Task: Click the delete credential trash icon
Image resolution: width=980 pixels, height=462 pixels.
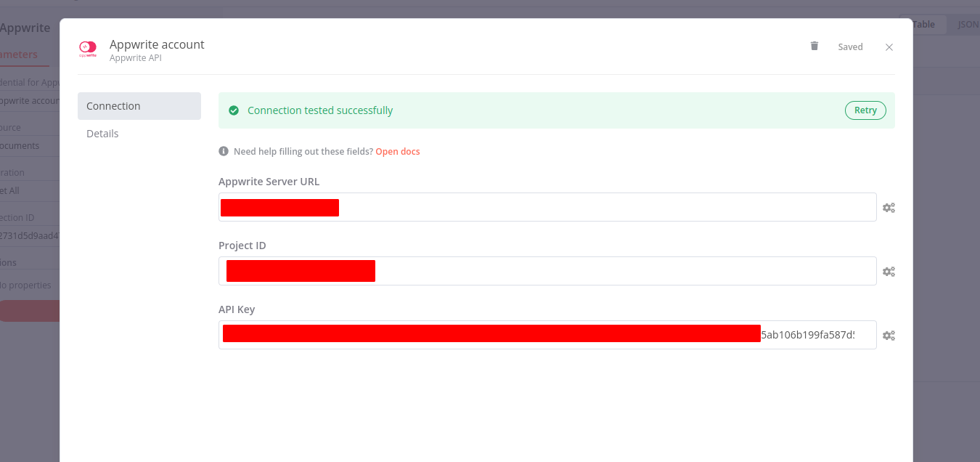Action: 814,46
